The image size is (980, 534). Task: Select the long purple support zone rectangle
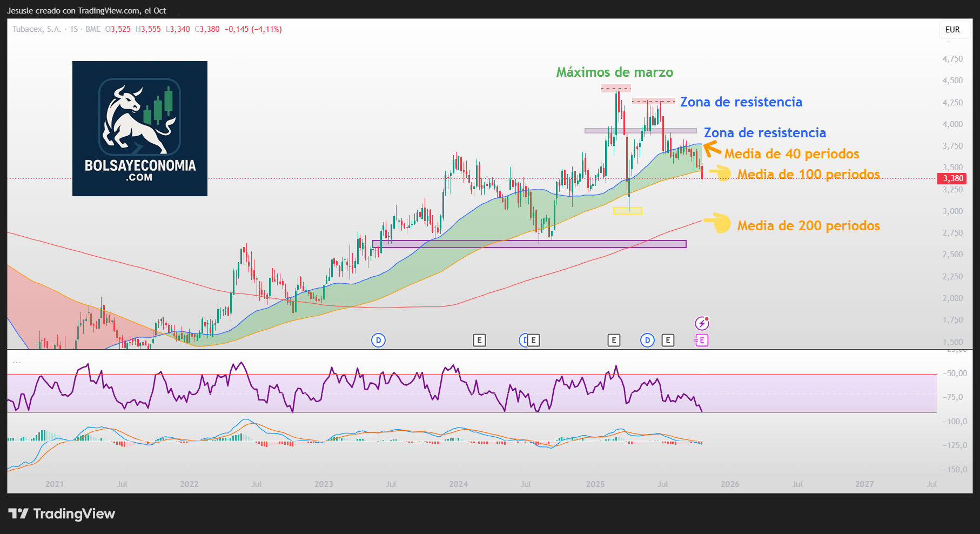click(x=529, y=244)
